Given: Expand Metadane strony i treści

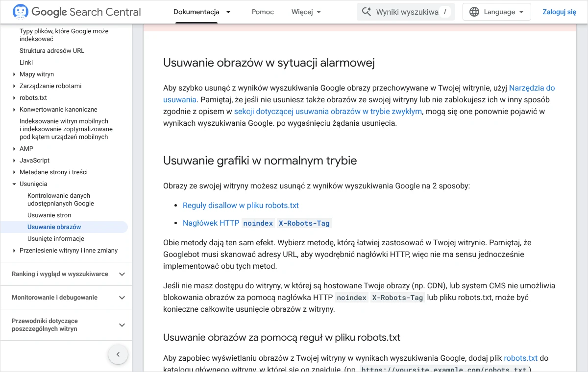Looking at the screenshot, I should [x=14, y=172].
